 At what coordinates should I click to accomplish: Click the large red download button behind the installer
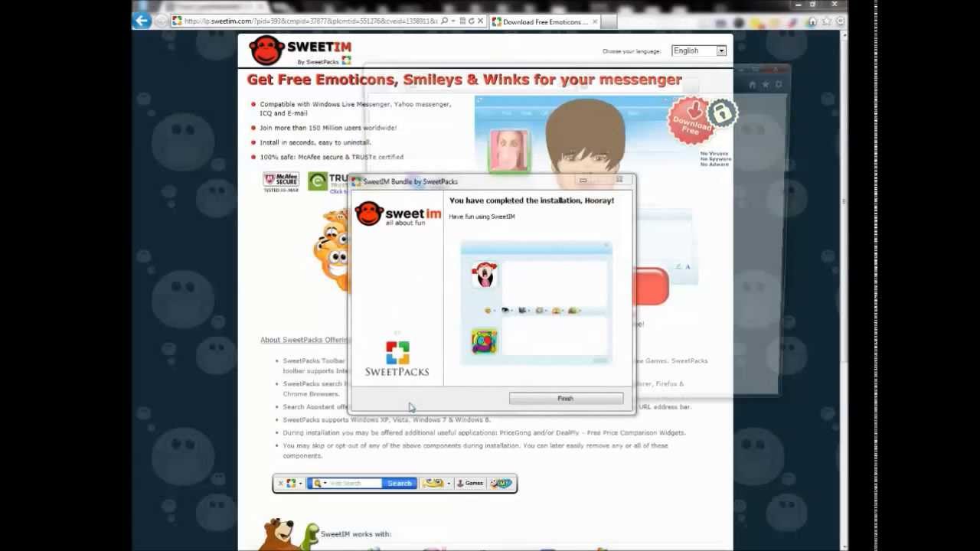652,285
